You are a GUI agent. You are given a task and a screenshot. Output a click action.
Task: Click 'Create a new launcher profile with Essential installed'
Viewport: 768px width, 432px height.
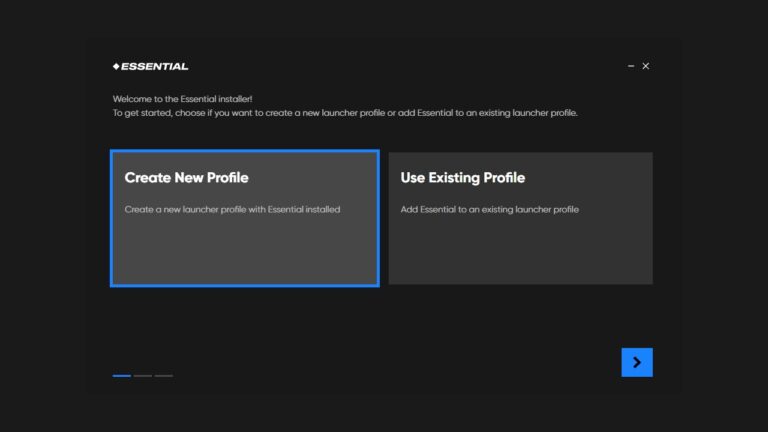tap(232, 210)
